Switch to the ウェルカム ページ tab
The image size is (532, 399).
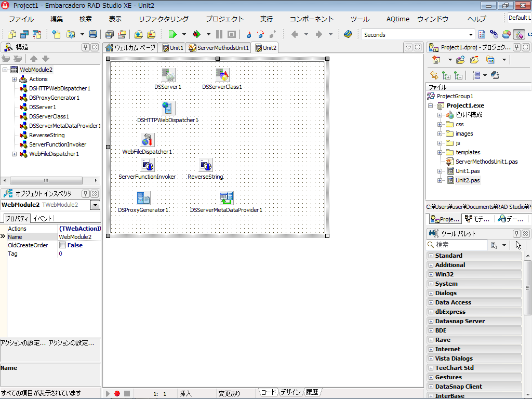point(130,48)
